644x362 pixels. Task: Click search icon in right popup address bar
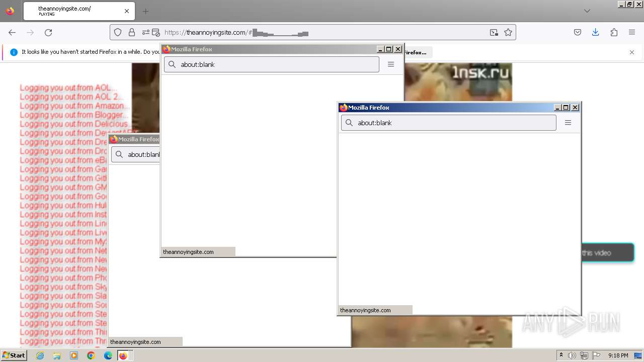[x=349, y=123]
